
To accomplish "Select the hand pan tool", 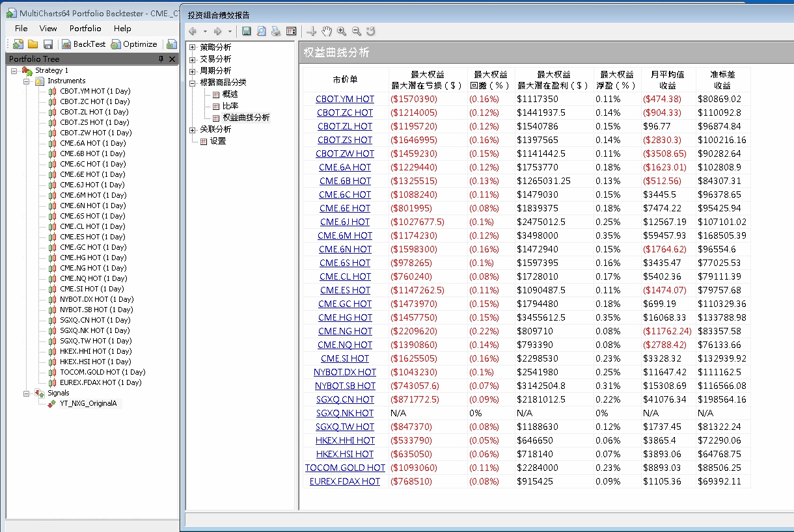I will coord(327,31).
